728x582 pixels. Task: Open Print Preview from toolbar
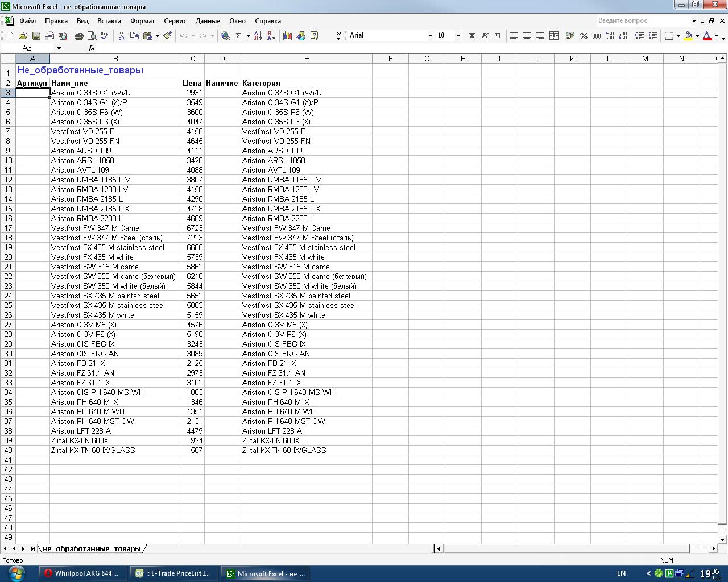click(92, 36)
